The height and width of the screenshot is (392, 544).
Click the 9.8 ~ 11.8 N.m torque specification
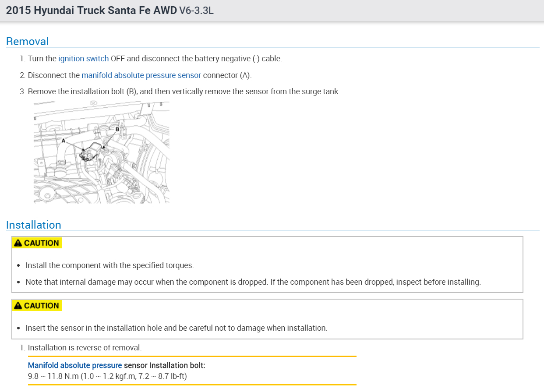(107, 376)
